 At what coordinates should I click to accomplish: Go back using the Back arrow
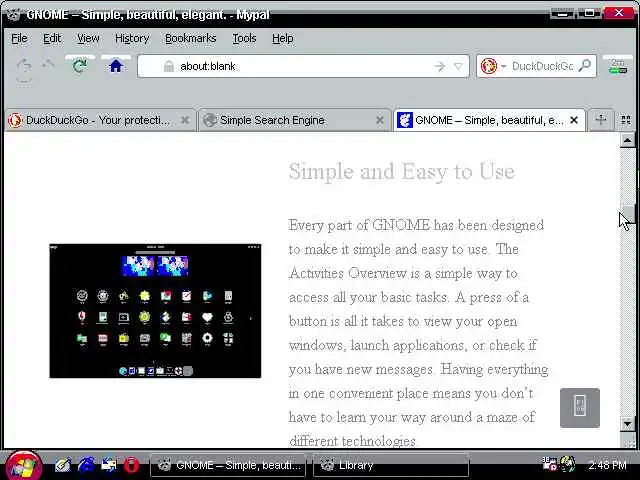24,65
